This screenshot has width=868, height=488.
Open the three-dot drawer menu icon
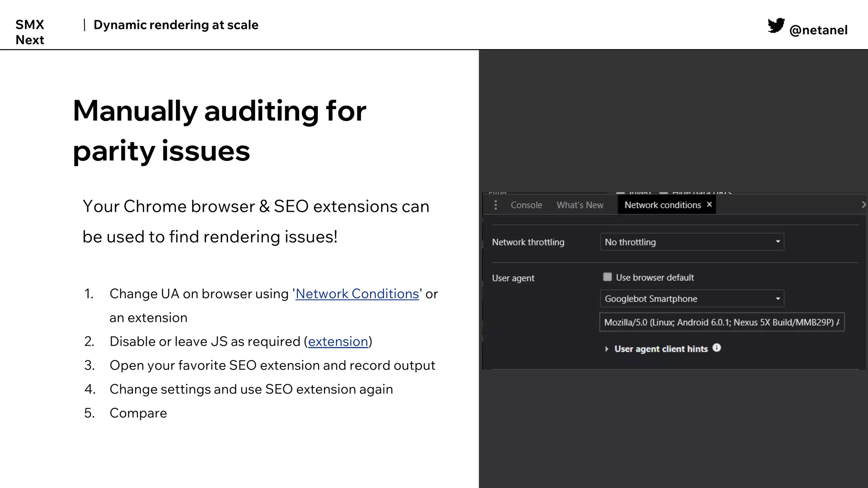495,205
